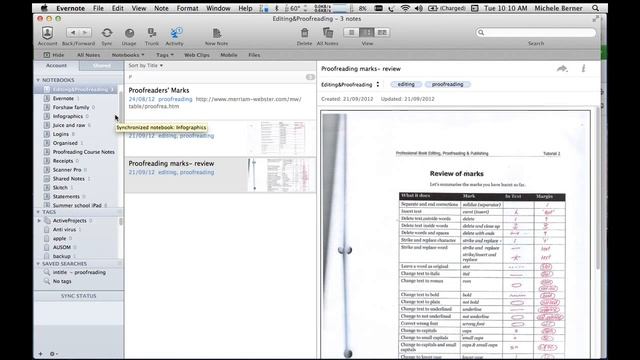
Task: Open the Notebooks dropdown in favorites bar
Action: tap(128, 55)
